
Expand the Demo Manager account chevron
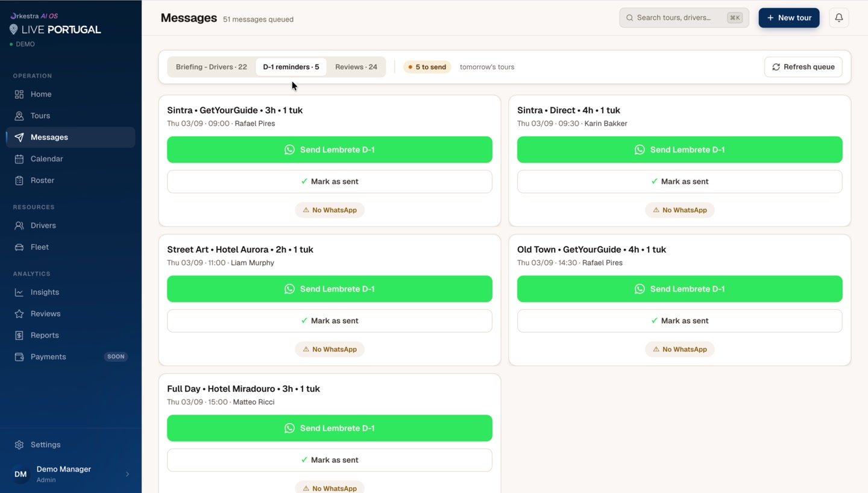(x=127, y=474)
